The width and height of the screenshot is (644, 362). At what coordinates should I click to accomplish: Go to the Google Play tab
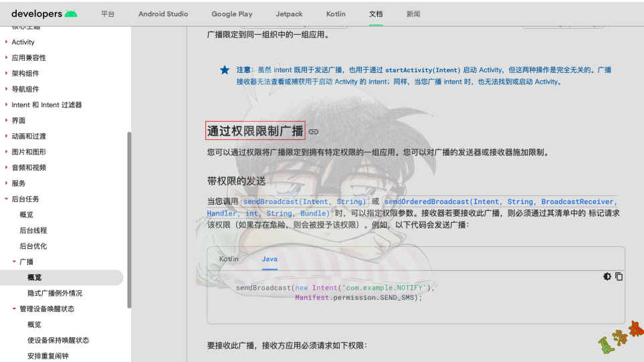tap(231, 14)
